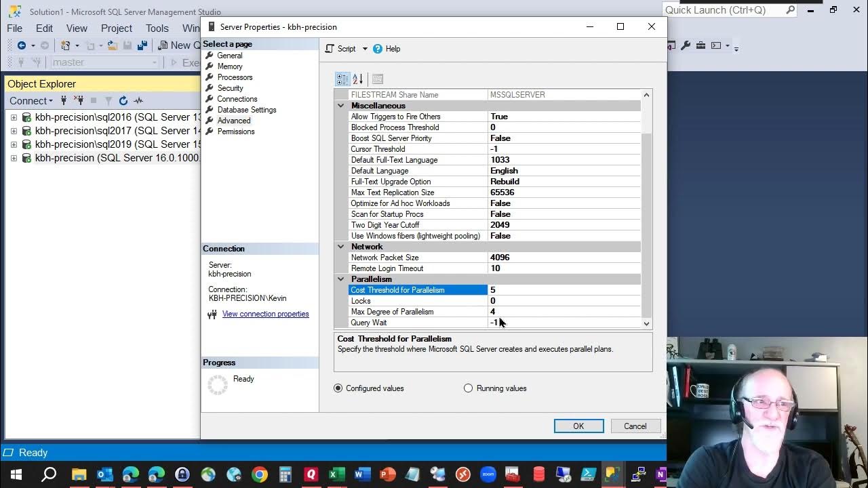868x488 pixels.
Task: Select the Running values radio button
Action: point(468,388)
